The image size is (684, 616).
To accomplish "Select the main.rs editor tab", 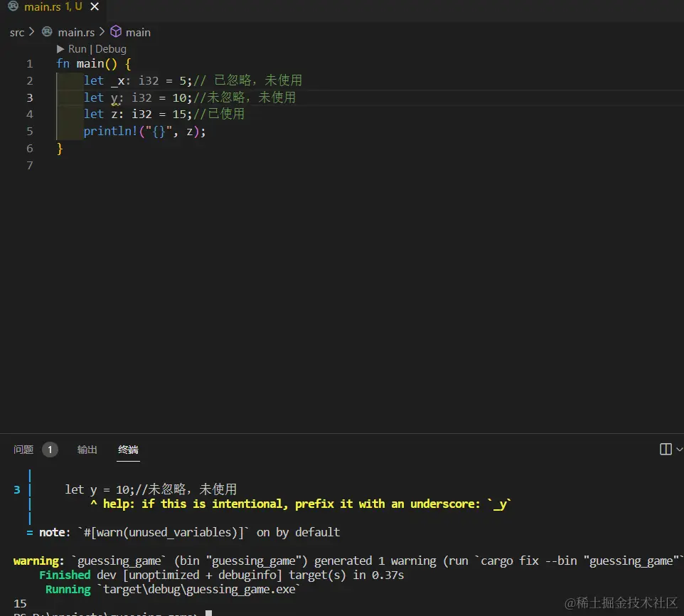I will tap(53, 6).
